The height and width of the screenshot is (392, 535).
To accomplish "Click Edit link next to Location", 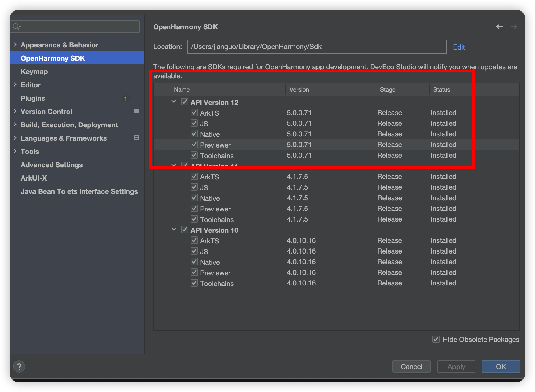I will coord(459,47).
